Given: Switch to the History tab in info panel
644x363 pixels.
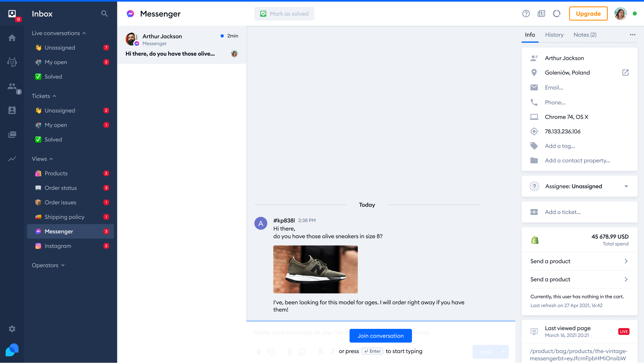Looking at the screenshot, I should pyautogui.click(x=554, y=35).
